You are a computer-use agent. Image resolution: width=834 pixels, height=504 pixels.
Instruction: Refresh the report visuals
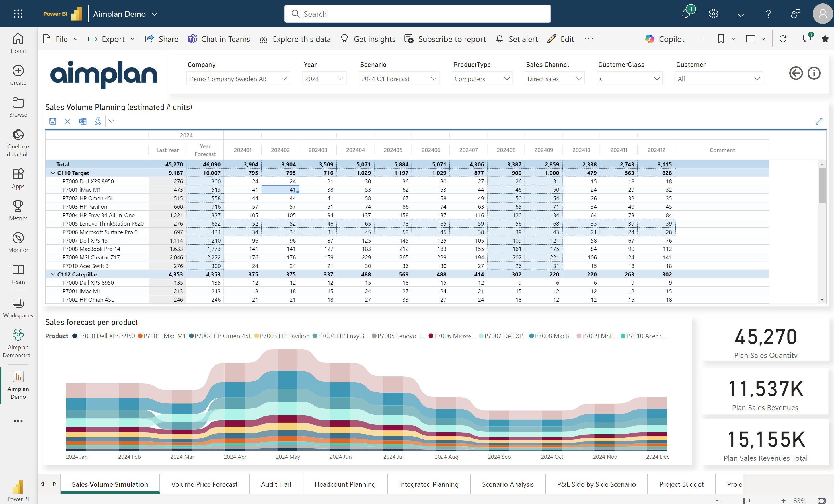[x=783, y=39]
